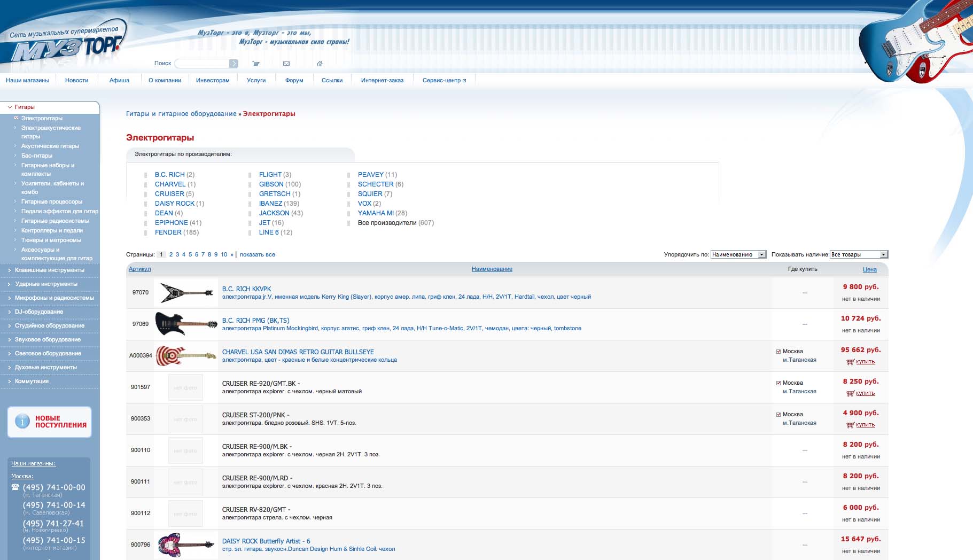The height and width of the screenshot is (560, 973).
Task: Filter by manufacturer FENDER
Action: coord(168,232)
